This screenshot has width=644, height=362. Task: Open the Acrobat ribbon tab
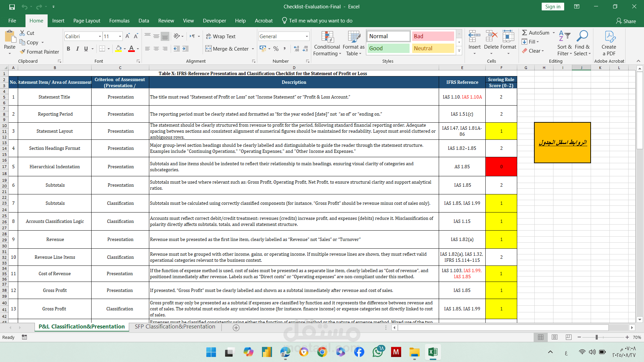coord(264,21)
